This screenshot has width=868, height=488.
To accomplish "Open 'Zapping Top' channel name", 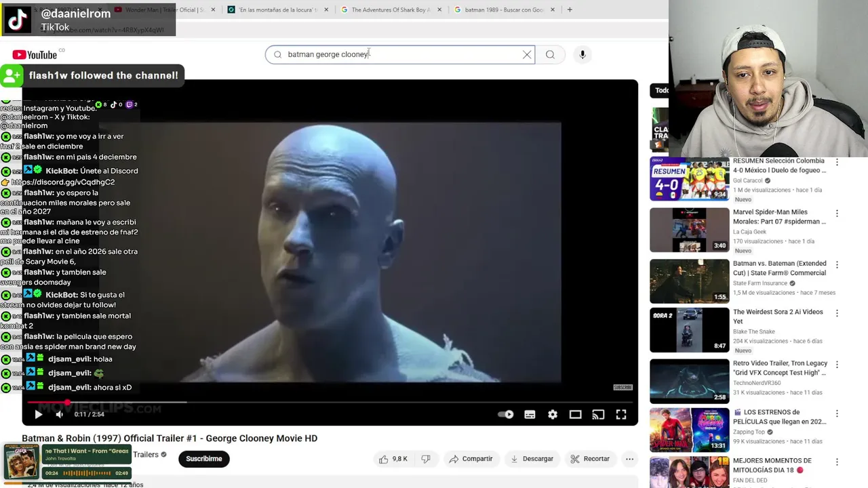I will (x=749, y=432).
